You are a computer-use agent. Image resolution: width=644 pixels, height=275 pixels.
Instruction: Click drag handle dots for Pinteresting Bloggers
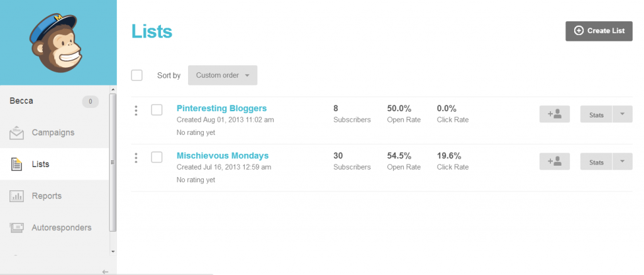point(136,111)
